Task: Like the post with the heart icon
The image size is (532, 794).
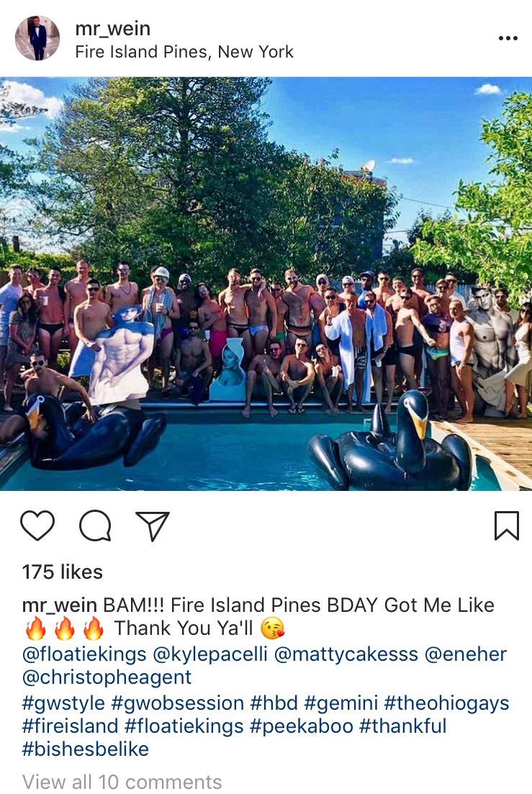Action: click(37, 525)
